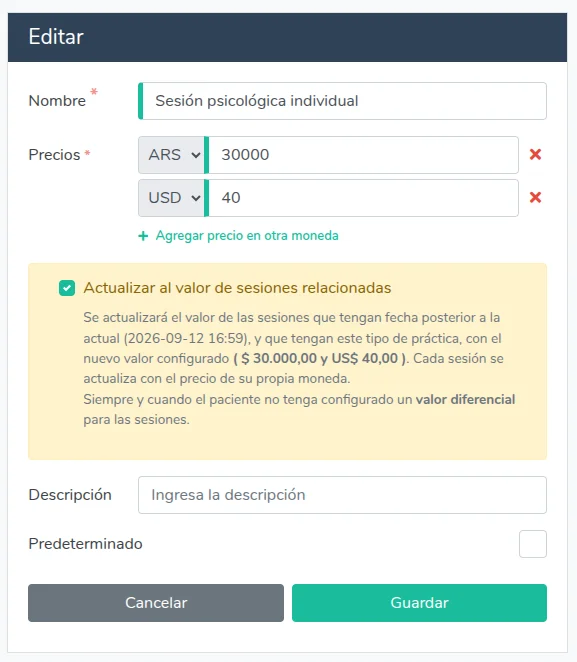Click the bold 'valor diferencial' text

465,399
